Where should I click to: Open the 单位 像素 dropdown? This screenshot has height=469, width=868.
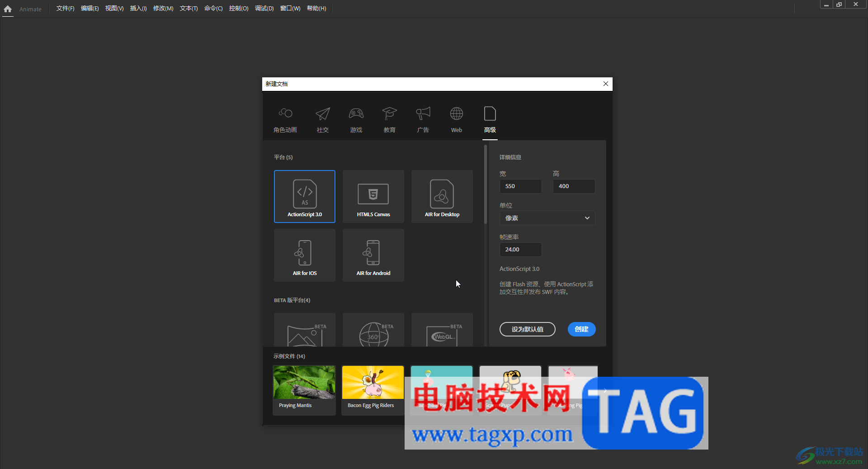click(x=547, y=218)
